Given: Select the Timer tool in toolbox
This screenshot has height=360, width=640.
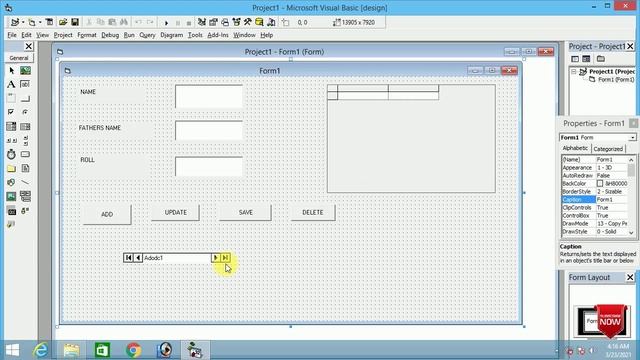Looking at the screenshot, I should [11, 154].
